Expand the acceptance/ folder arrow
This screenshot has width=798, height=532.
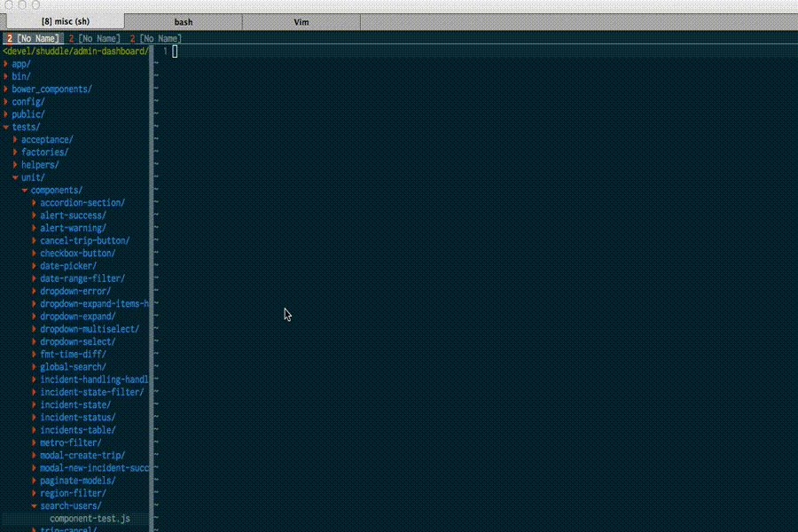[15, 139]
